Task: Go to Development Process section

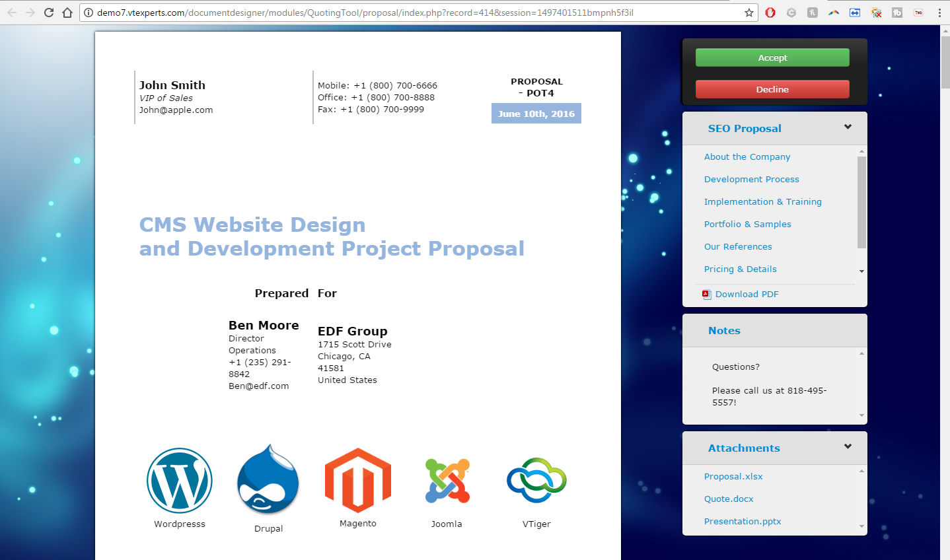Action: pyautogui.click(x=752, y=179)
